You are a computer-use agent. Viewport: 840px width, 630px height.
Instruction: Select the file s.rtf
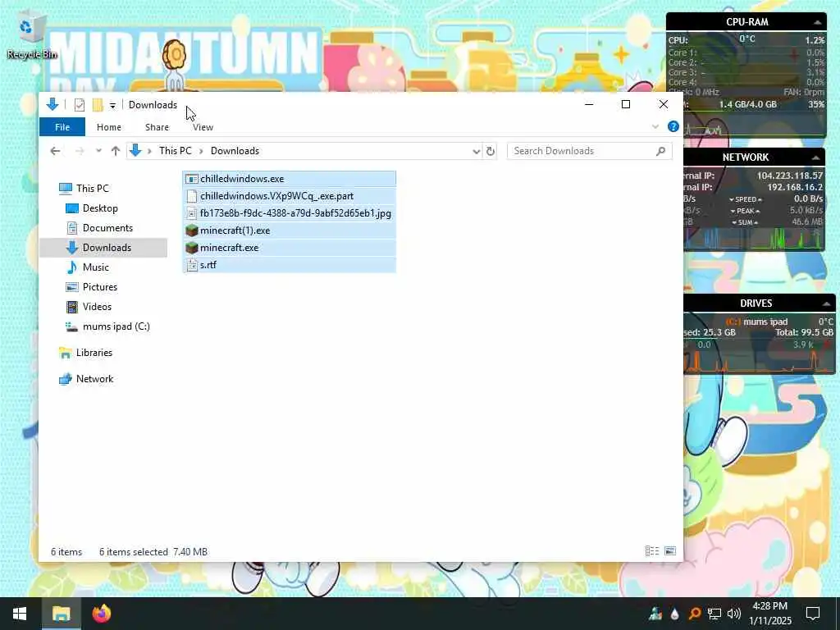tap(290, 265)
